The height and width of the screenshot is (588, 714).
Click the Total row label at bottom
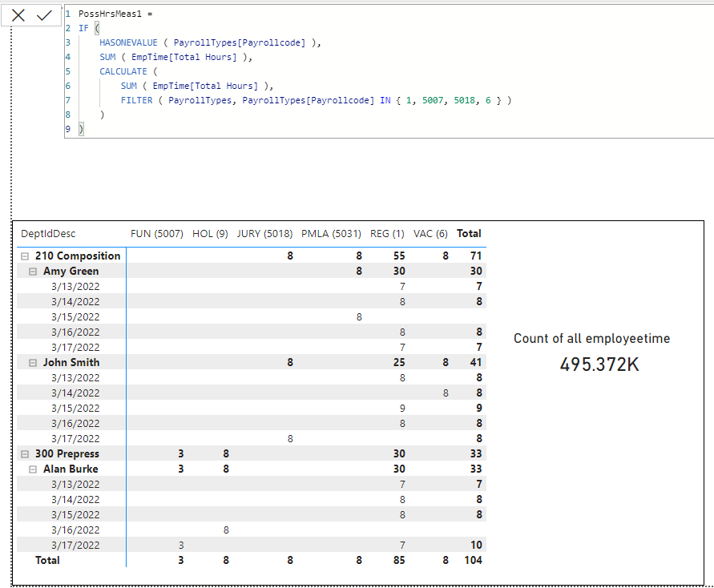point(47,561)
